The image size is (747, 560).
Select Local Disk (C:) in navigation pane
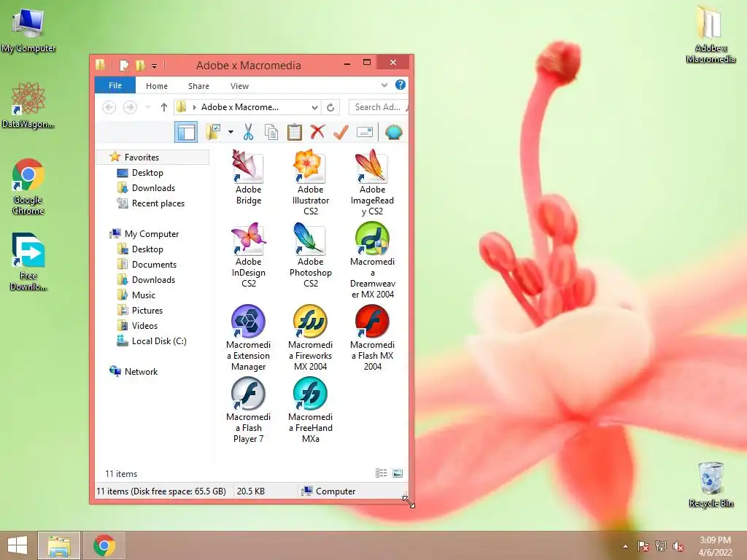point(158,341)
